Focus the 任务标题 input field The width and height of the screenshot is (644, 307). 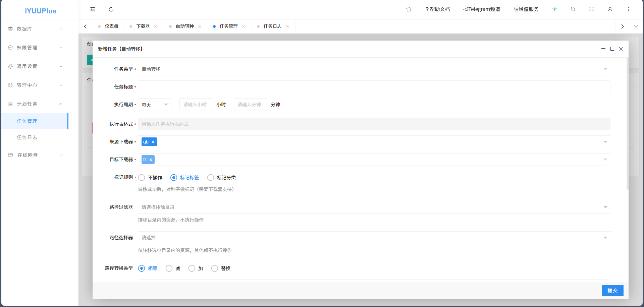point(374,87)
